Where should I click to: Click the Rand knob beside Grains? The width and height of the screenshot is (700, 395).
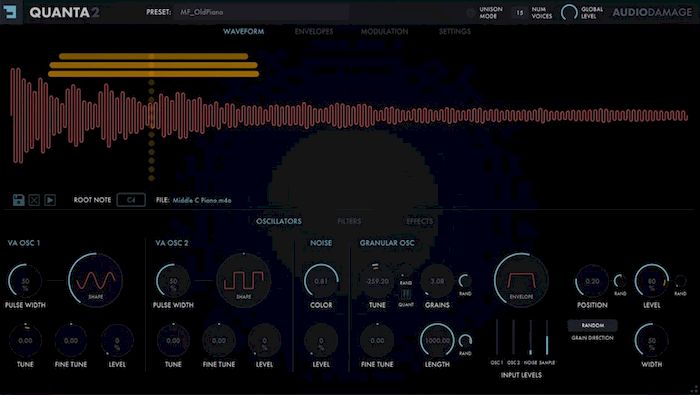tap(465, 281)
